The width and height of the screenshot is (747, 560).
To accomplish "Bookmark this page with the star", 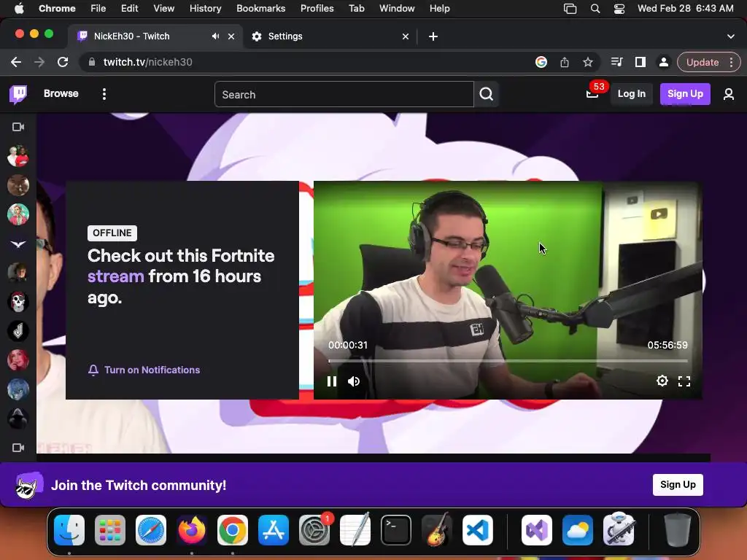I will coord(588,63).
